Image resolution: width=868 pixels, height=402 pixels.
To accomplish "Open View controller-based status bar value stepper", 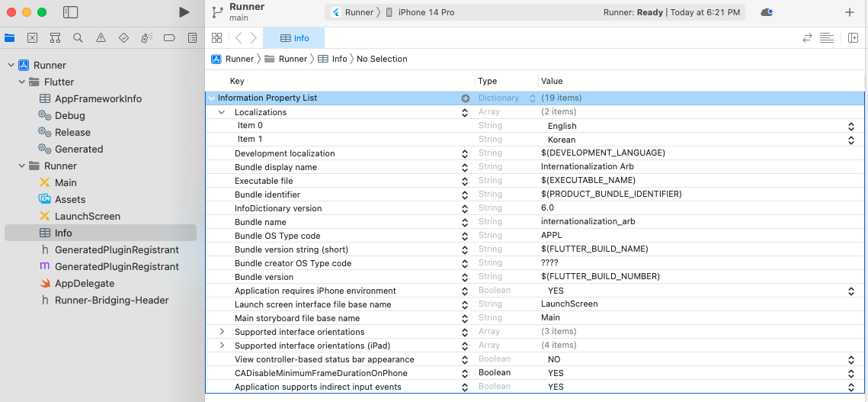I will [x=851, y=359].
